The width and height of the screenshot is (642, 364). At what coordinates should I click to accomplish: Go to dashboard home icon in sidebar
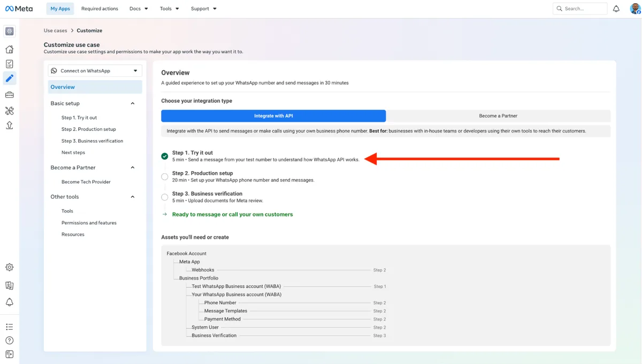pos(9,49)
